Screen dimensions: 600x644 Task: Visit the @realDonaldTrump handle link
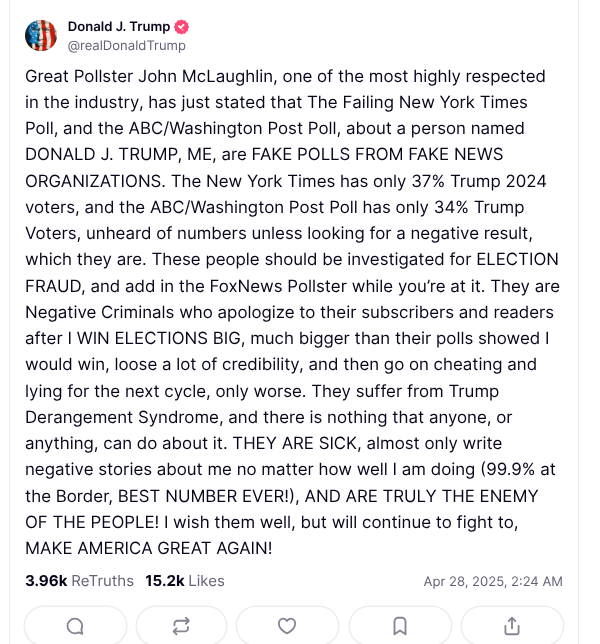[x=126, y=46]
